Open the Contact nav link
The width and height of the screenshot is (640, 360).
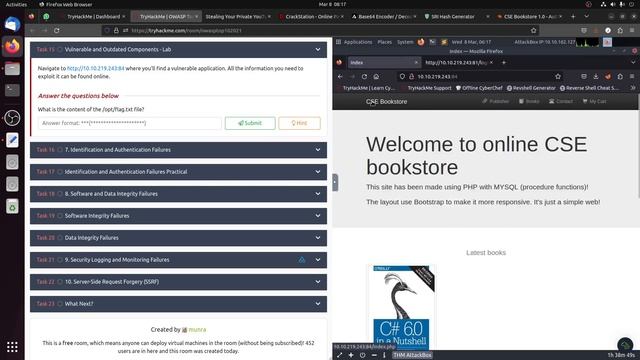click(x=561, y=101)
